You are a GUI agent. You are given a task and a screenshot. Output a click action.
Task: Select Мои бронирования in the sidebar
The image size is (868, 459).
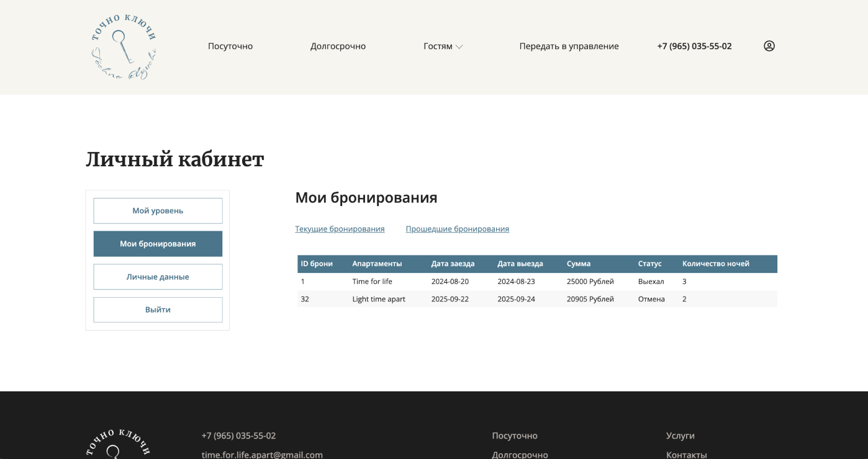point(158,243)
